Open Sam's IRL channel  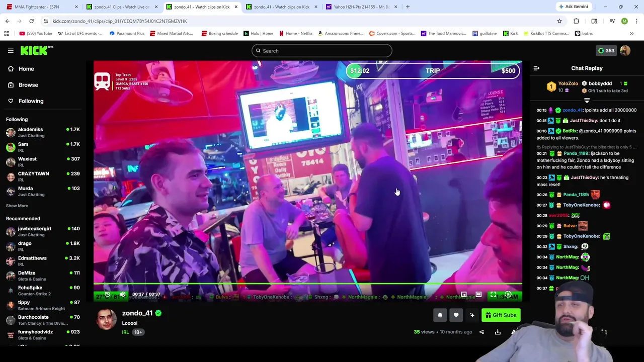tap(42, 147)
